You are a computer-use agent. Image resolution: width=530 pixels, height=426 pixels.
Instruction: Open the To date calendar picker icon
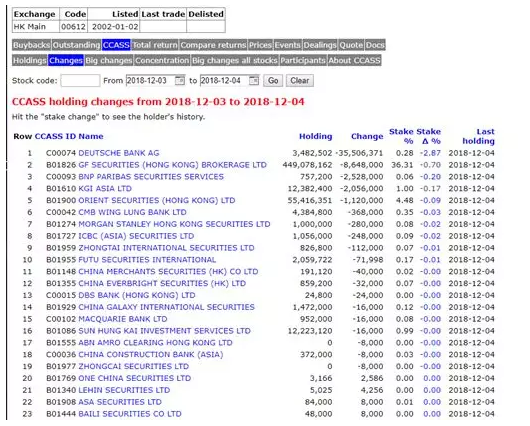point(254,81)
